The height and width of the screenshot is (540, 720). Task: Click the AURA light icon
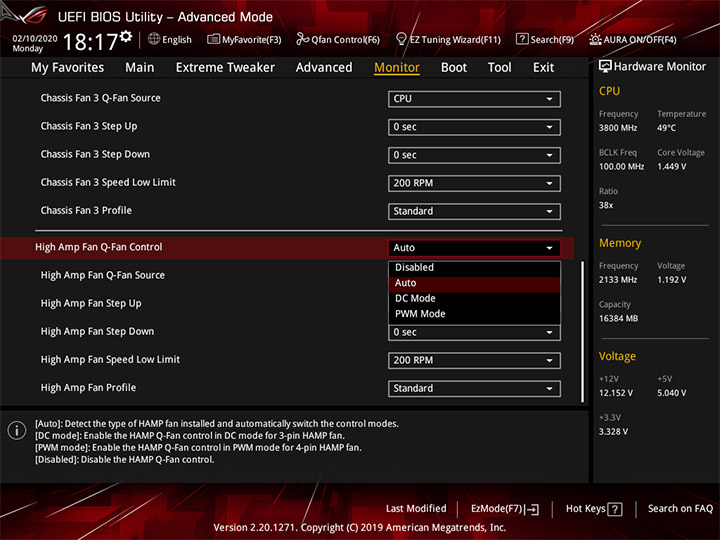click(x=595, y=39)
